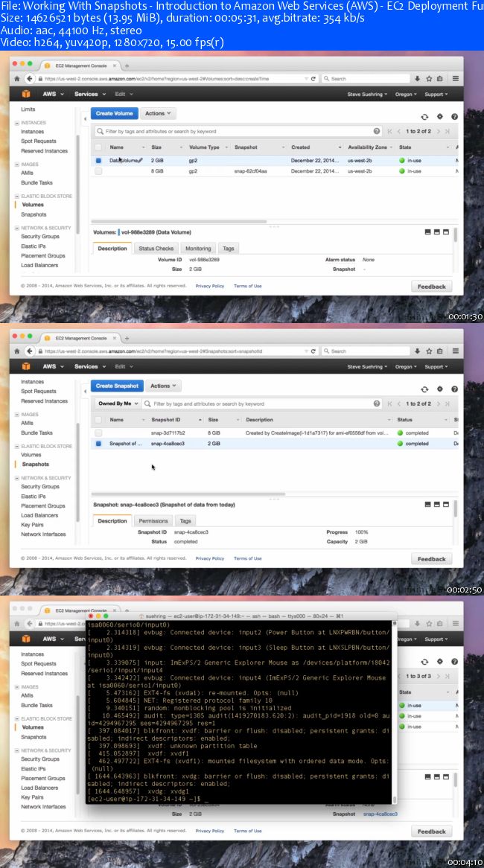Click filter help icon in Snapshots search bar
The height and width of the screenshot is (868, 484).
coord(377,403)
